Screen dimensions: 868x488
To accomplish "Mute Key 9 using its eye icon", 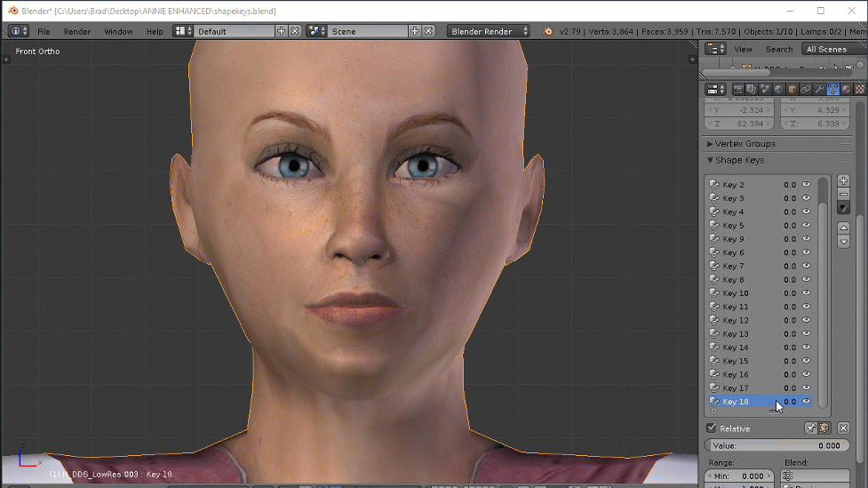I will coord(806,239).
